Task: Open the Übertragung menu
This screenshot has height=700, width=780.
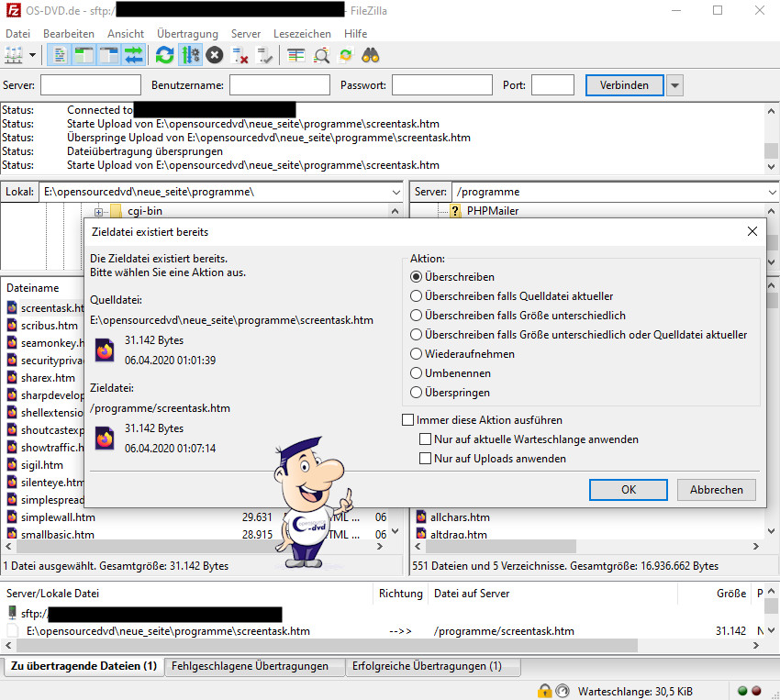Action: [x=187, y=33]
